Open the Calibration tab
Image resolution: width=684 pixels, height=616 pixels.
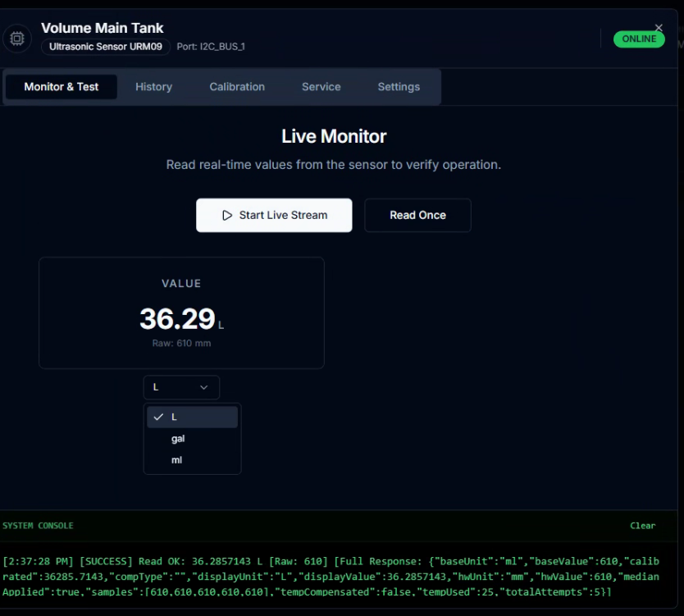(237, 87)
